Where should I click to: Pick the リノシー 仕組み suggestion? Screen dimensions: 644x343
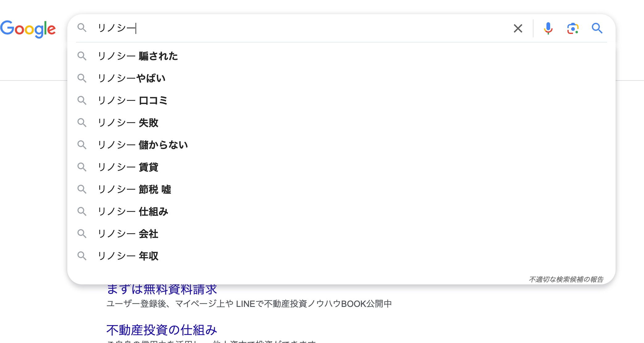133,212
